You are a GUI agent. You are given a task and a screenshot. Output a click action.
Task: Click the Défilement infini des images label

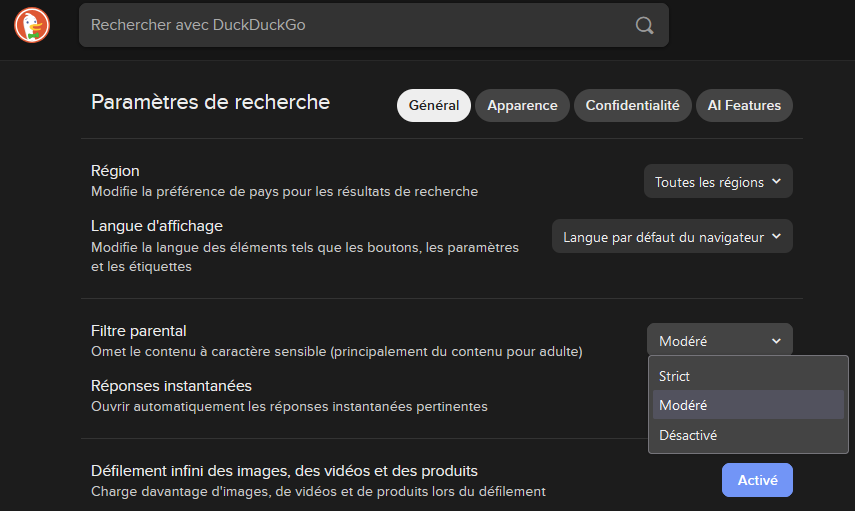point(284,471)
